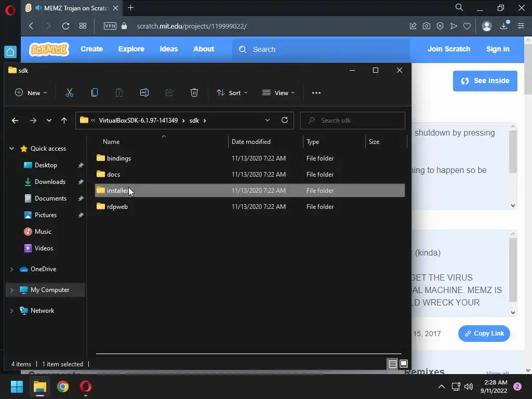
Task: Click the Opera send flow arrow icon
Action: coord(454,26)
